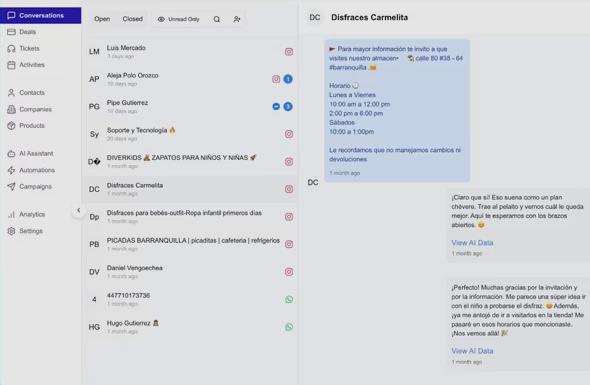
Task: Click WhatsApp icon on Hugo Gutierrez row
Action: (x=289, y=327)
